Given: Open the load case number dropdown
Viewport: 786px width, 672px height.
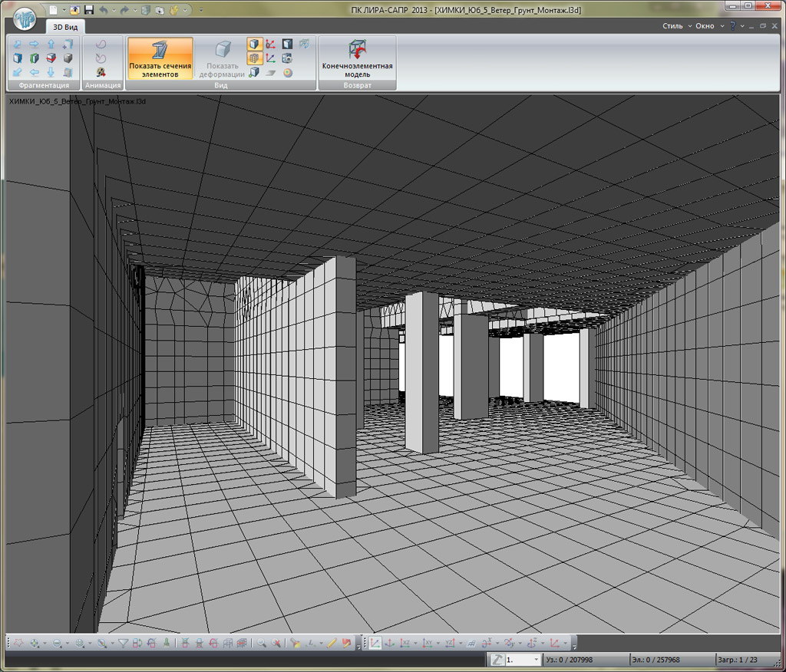Looking at the screenshot, I should tap(535, 660).
